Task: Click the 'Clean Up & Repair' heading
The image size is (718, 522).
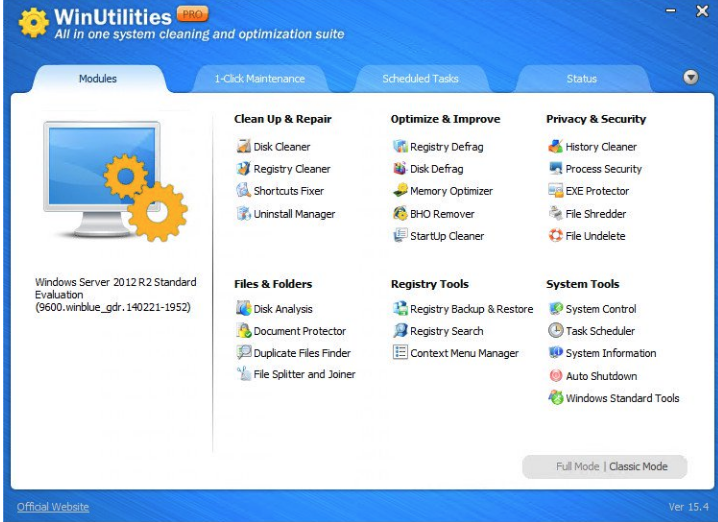Action: 283,119
